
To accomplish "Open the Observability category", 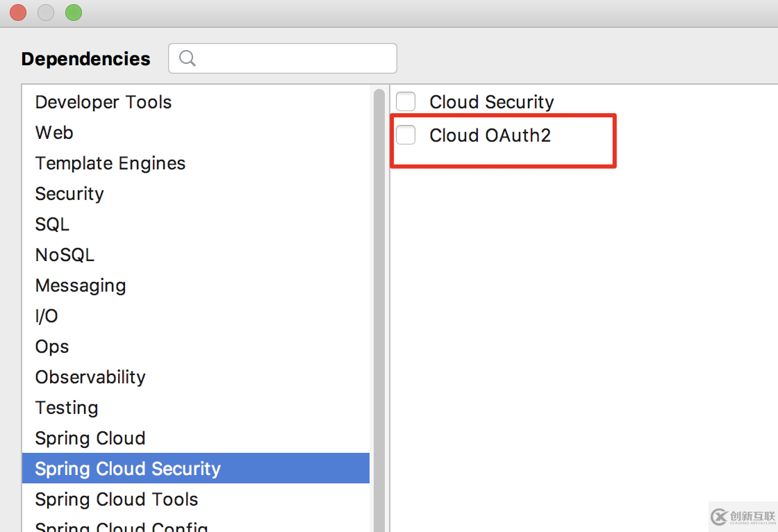I will [x=90, y=377].
